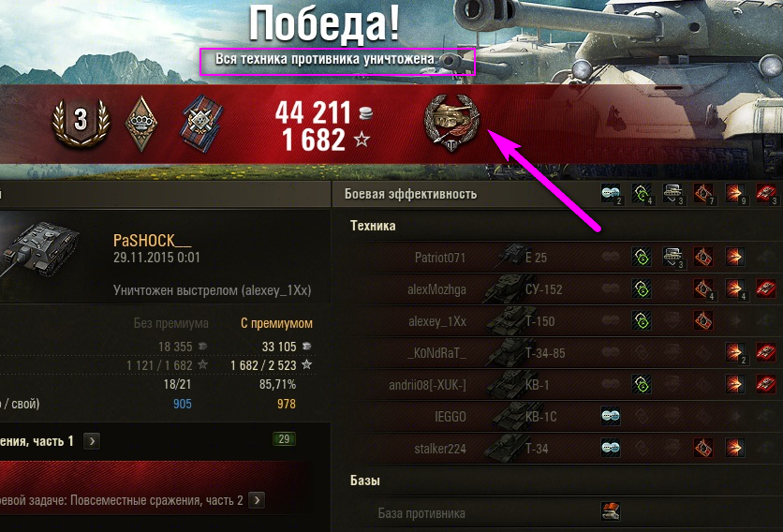783x532 pixels.
Task: Click the spotted icon in Боевая эффективность header
Action: (612, 194)
